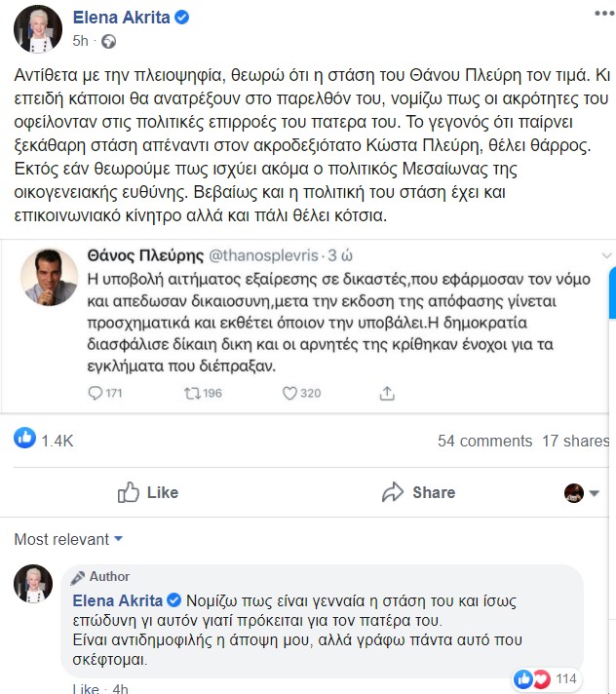Expand the tweet's chevron menu
The width and height of the screenshot is (616, 694).
point(607,255)
